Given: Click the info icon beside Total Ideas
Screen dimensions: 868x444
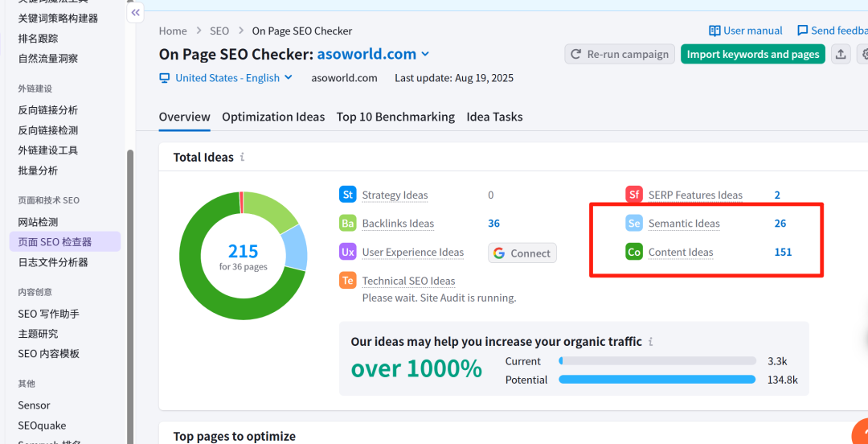Looking at the screenshot, I should [x=242, y=158].
